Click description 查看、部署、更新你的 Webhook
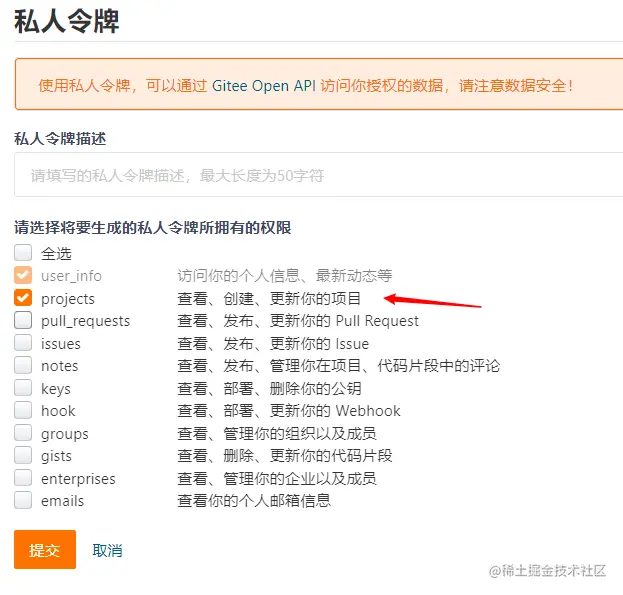The height and width of the screenshot is (595, 623). tap(289, 411)
